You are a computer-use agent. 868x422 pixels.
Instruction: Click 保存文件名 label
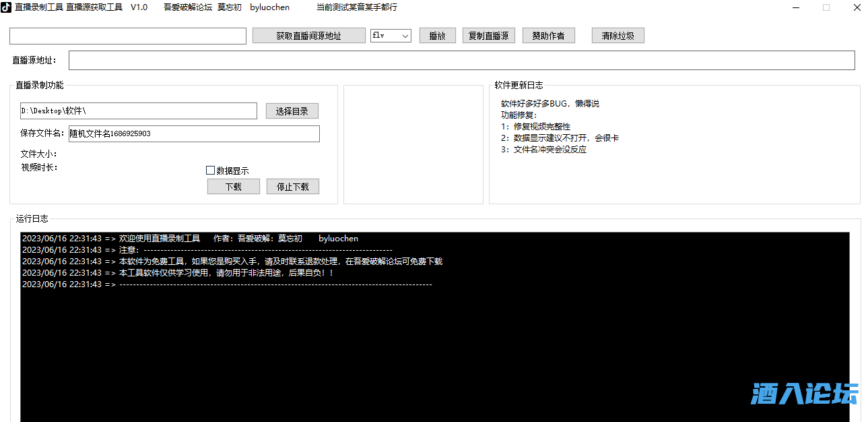[42, 133]
